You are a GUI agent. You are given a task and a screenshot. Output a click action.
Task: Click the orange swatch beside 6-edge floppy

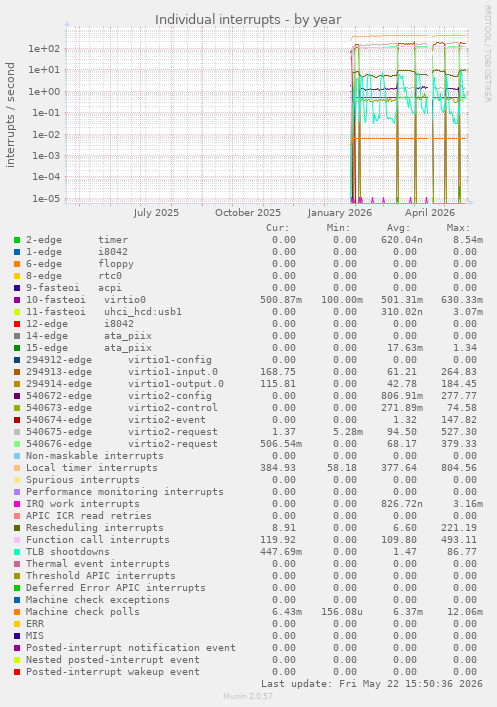point(17,264)
